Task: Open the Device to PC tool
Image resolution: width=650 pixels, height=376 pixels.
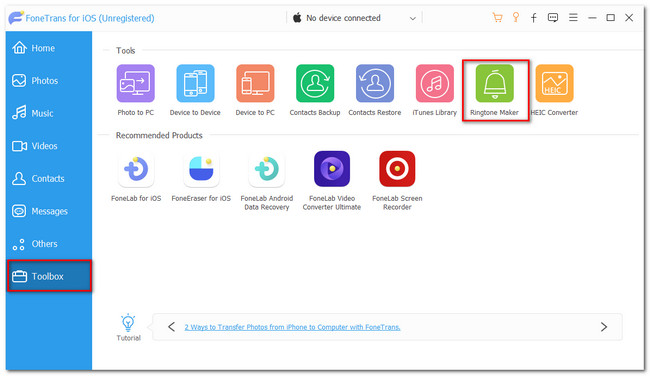Action: point(255,83)
